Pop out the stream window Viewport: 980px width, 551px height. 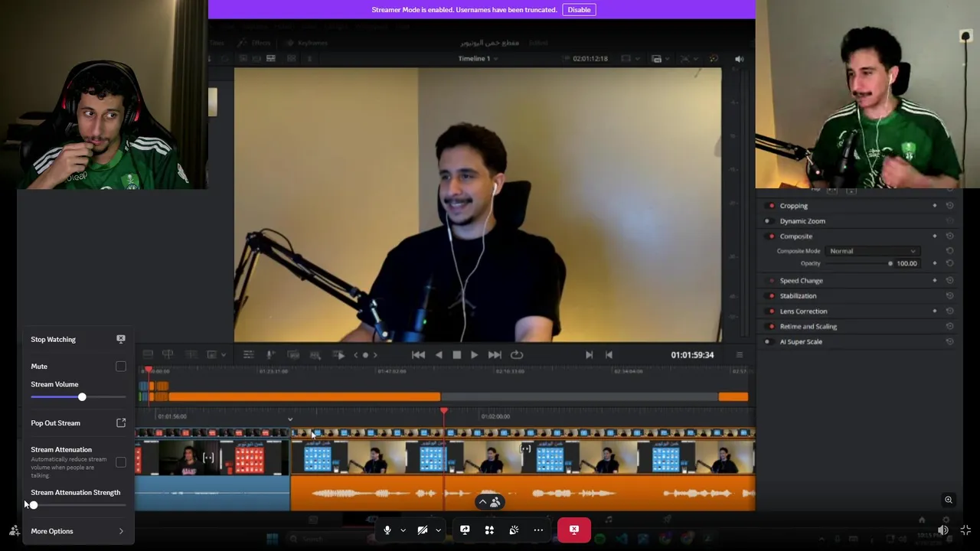tap(77, 423)
